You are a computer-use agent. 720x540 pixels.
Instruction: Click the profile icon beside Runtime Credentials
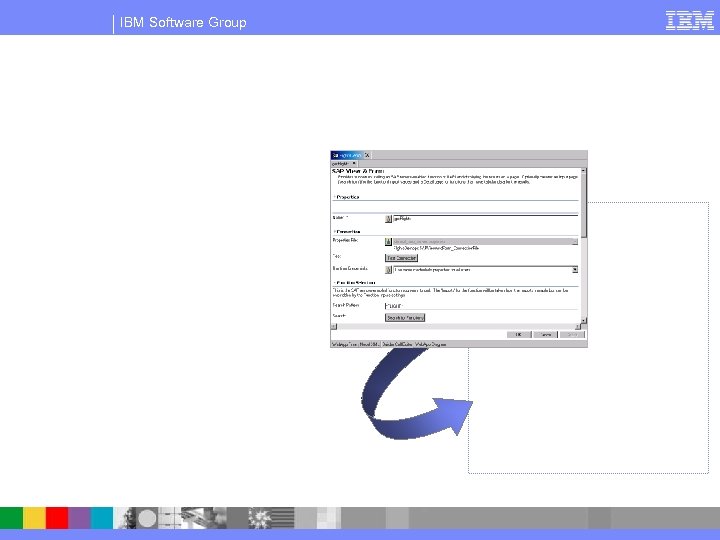[x=388, y=270]
